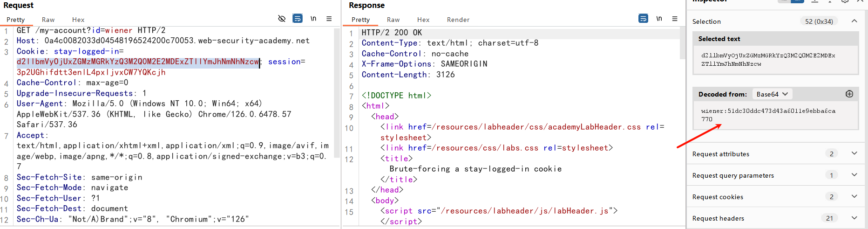Add another decoding step with plus icon
868x229 pixels.
pyautogui.click(x=849, y=94)
